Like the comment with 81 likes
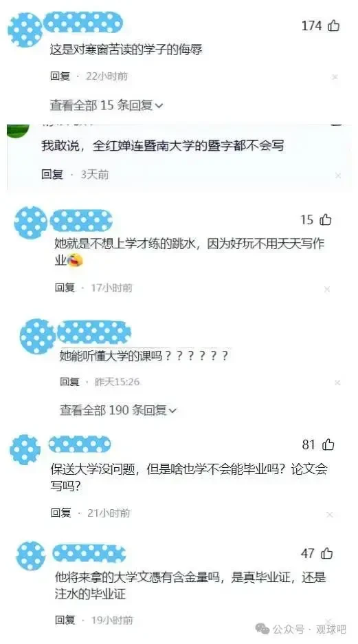Viewport: 358px width, 644px height. [328, 444]
